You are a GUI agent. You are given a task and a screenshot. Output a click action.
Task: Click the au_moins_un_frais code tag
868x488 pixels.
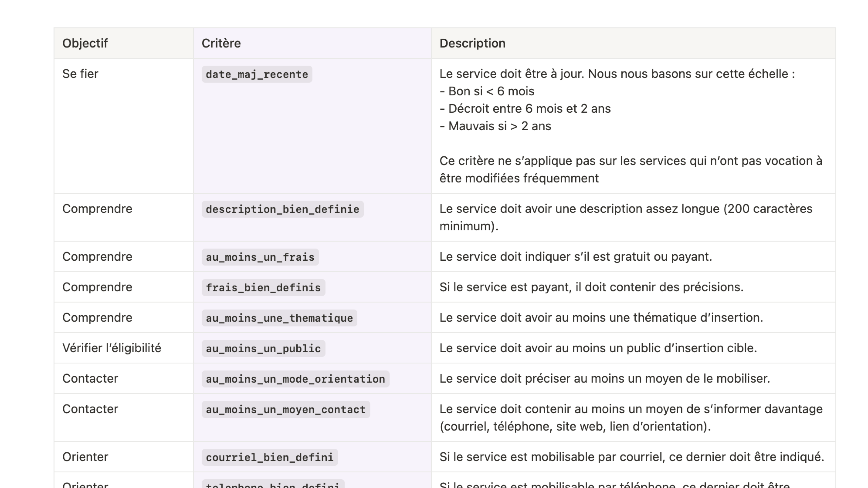pos(260,257)
